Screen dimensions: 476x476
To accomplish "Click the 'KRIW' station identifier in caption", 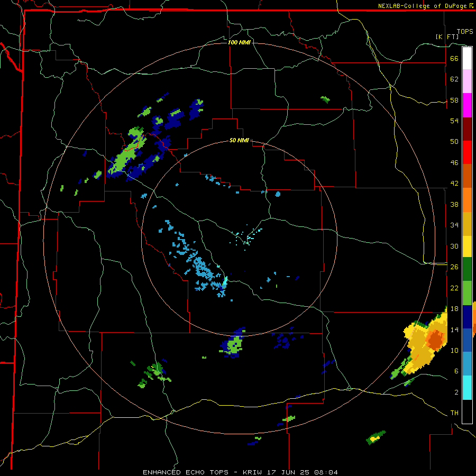I will [x=254, y=472].
